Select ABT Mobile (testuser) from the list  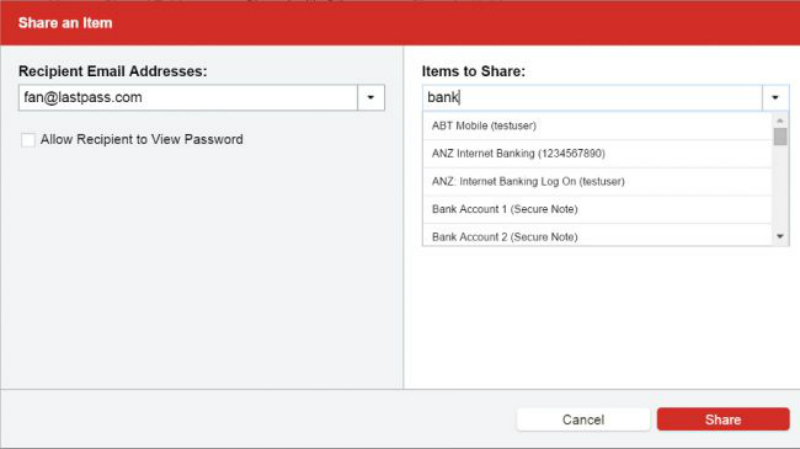[x=485, y=126]
